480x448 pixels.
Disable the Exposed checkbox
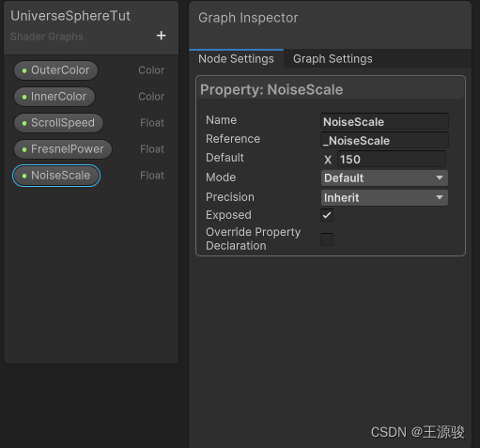tap(327, 215)
